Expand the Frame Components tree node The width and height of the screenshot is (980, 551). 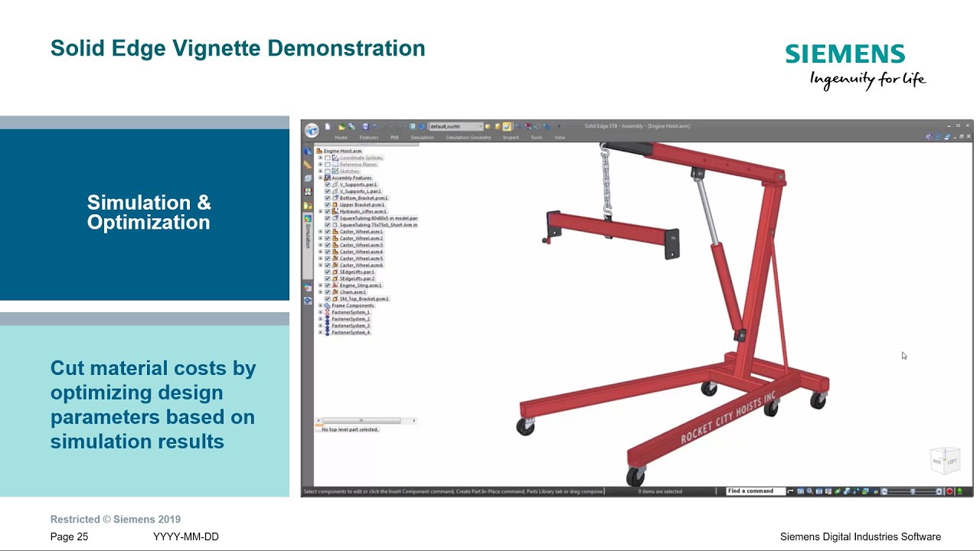[320, 305]
